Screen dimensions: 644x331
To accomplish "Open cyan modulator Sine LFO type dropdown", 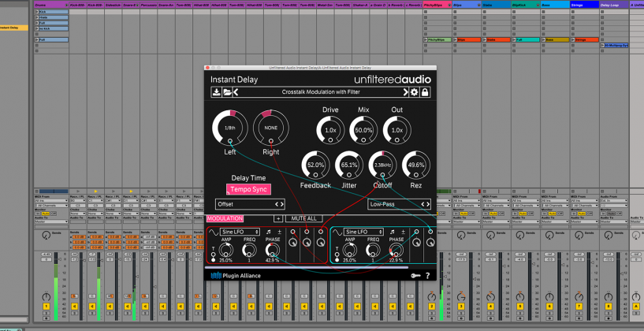I will [363, 232].
